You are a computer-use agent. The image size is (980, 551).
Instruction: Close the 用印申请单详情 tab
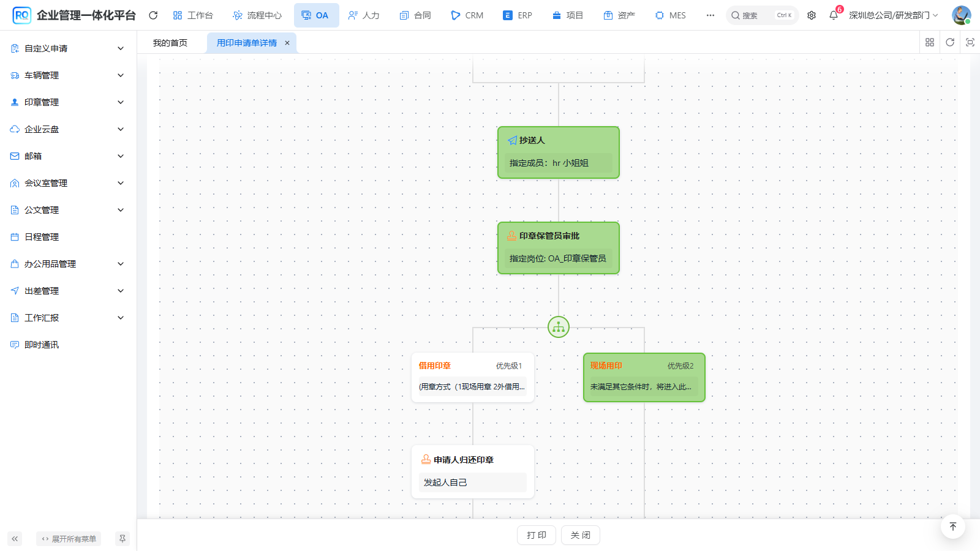287,43
